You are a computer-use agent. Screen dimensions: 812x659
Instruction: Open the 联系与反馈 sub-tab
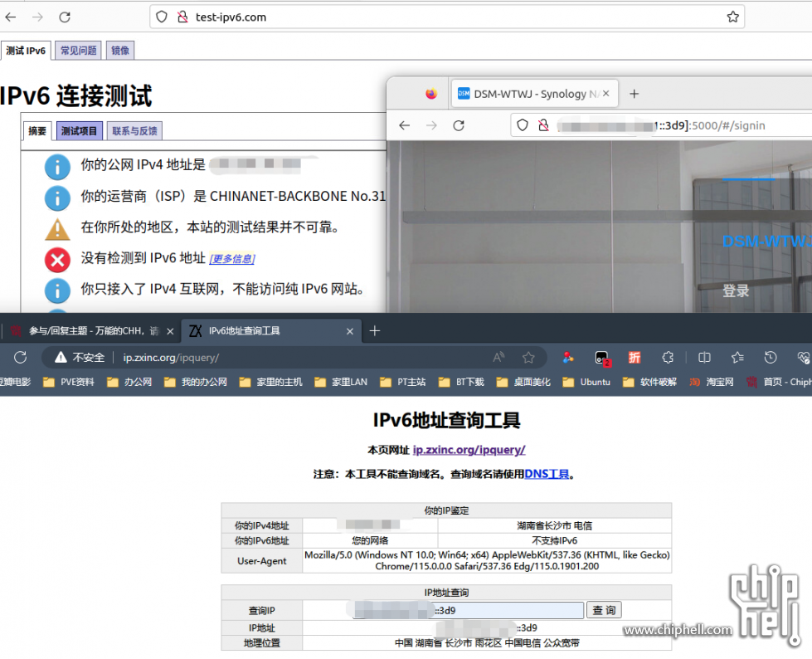[134, 131]
